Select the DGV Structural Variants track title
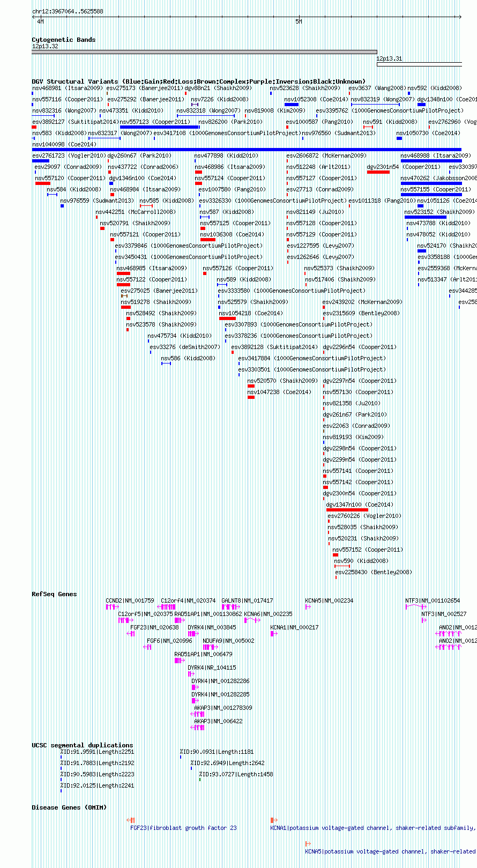The width and height of the screenshot is (477, 868). tap(199, 81)
